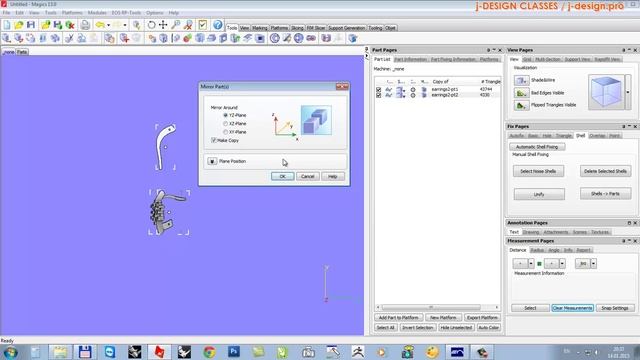Click the Print icon in the toolbar
Viewport: 640px width, 360px height.
[x=85, y=25]
